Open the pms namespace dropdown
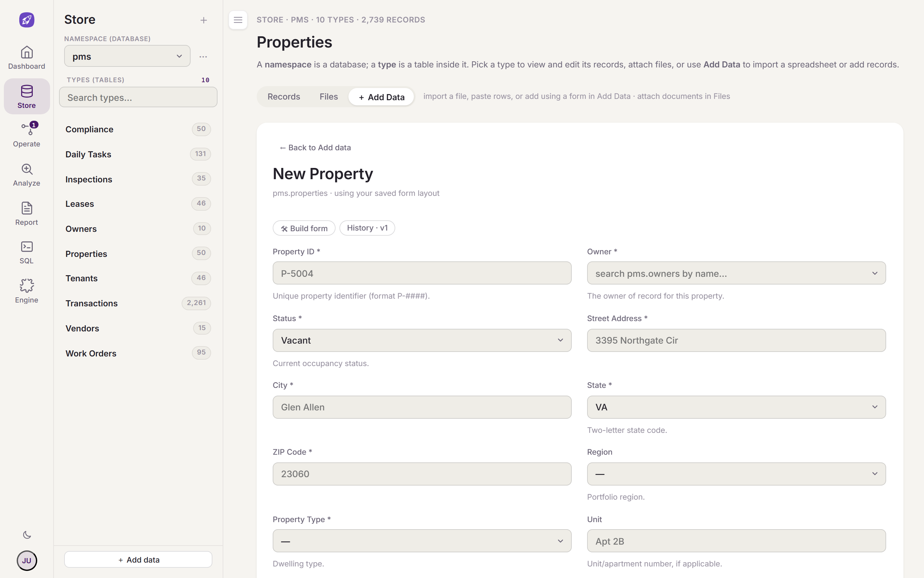This screenshot has height=578, width=924. point(127,56)
